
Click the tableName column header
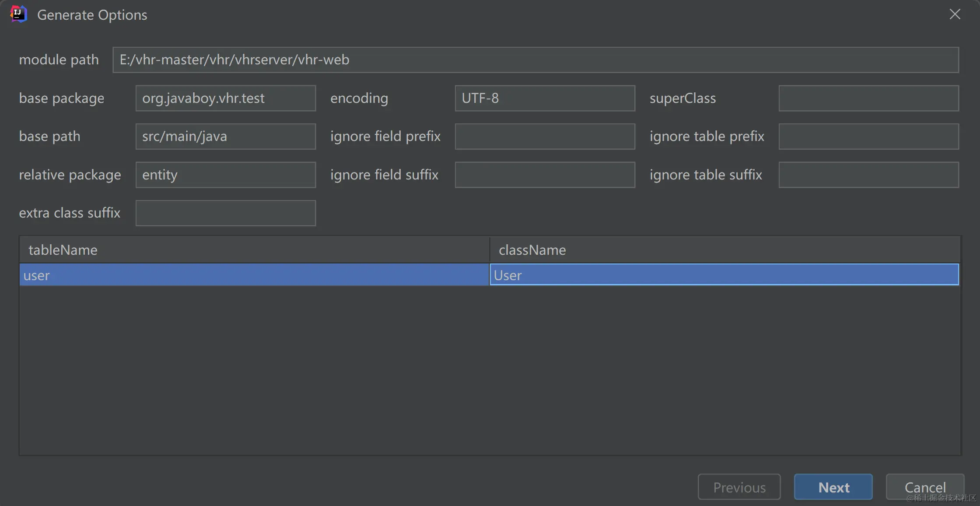click(254, 250)
